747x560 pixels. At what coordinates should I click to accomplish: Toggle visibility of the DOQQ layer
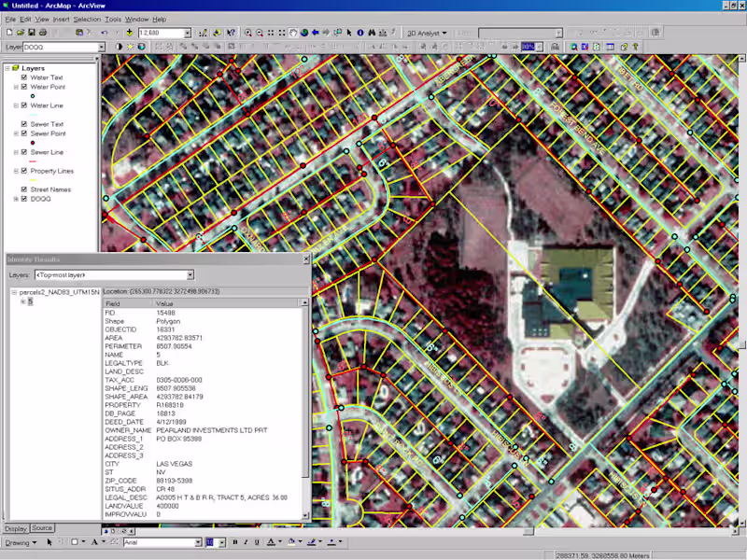point(23,199)
